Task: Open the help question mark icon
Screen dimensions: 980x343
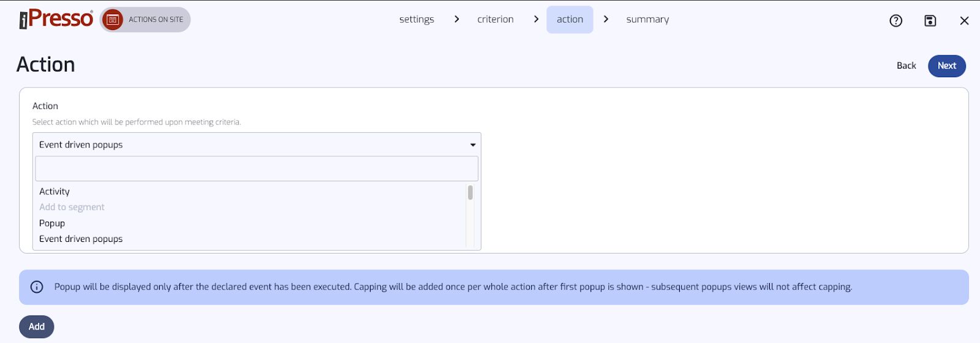Action: click(895, 21)
